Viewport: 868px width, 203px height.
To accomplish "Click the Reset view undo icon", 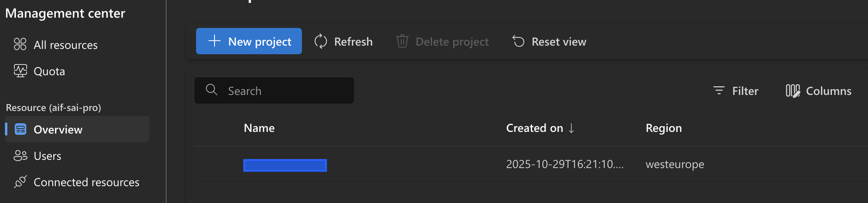I will coord(519,42).
